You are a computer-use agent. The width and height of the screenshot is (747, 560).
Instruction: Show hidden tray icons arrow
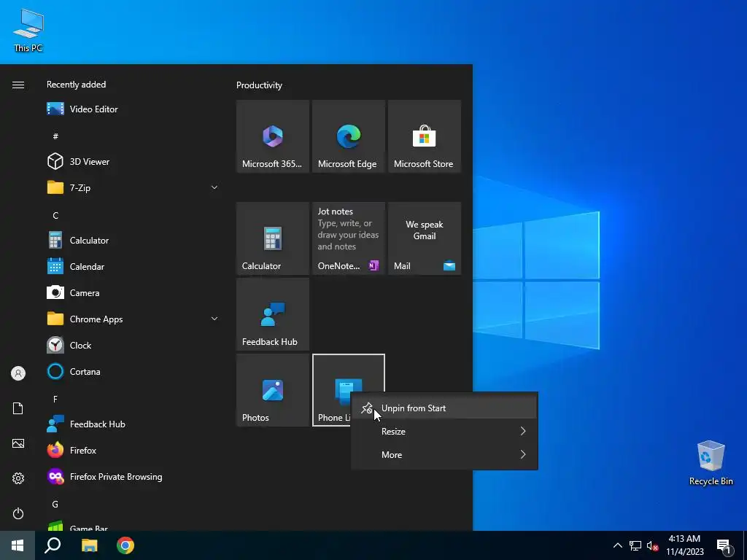point(617,545)
